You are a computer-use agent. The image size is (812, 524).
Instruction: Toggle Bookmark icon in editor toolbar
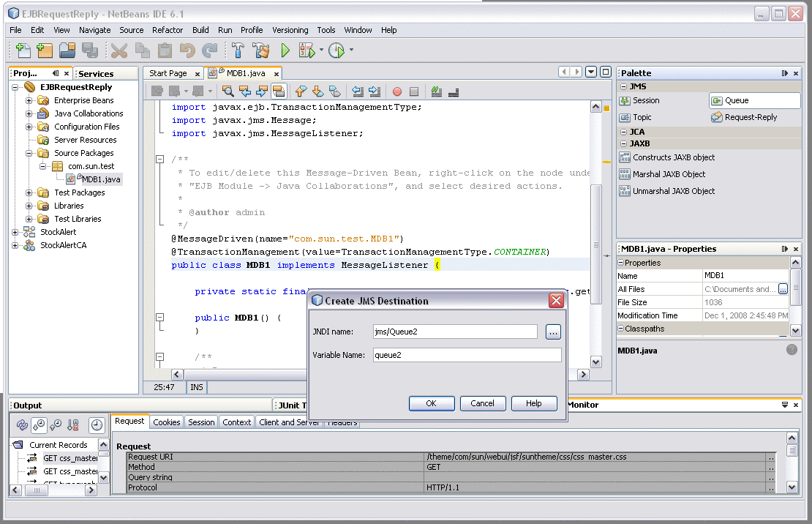(x=335, y=91)
